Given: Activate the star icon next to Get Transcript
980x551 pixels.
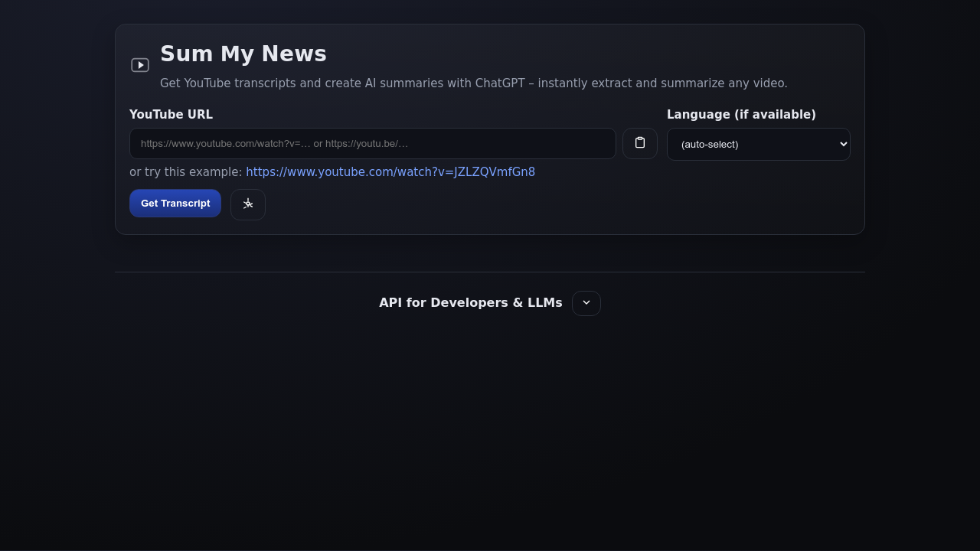Looking at the screenshot, I should 247,204.
